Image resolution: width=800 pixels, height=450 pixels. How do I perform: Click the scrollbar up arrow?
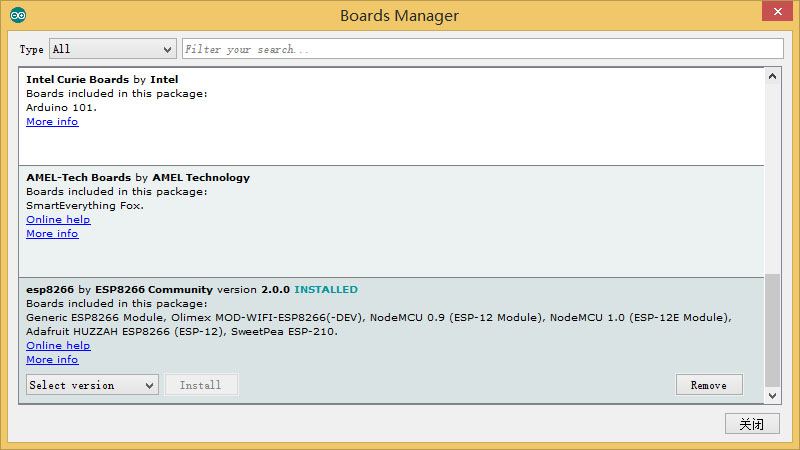[x=772, y=77]
